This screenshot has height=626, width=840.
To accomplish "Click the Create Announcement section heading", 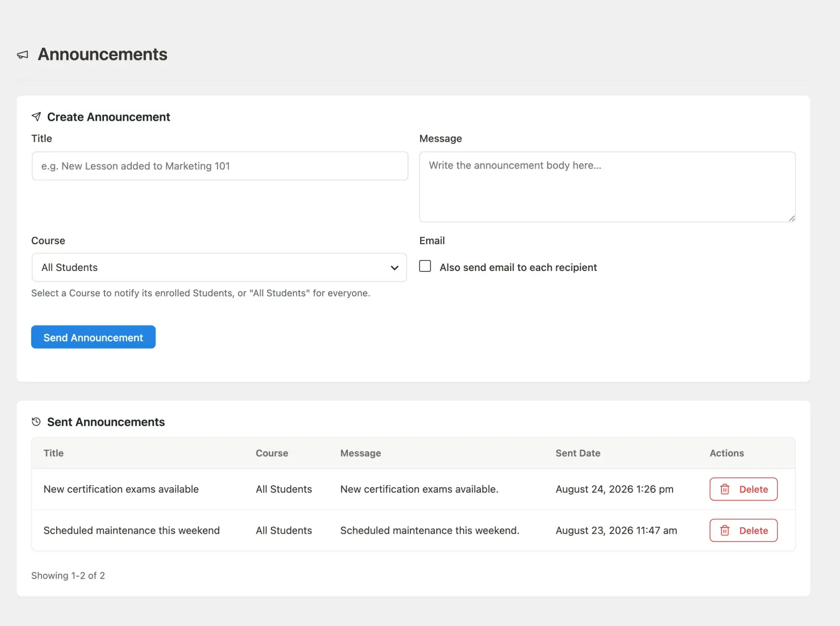I will pos(109,117).
